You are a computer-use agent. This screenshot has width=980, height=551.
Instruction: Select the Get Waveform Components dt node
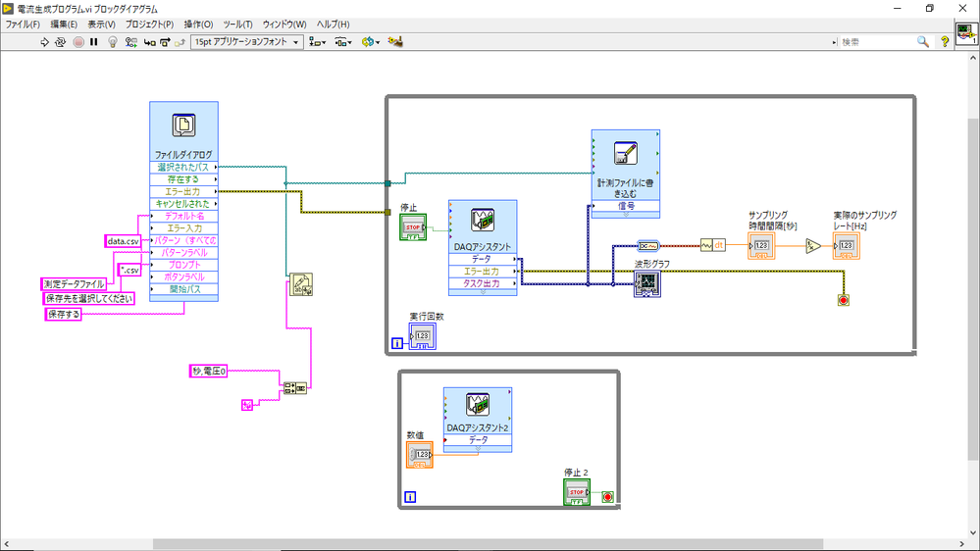click(x=712, y=245)
